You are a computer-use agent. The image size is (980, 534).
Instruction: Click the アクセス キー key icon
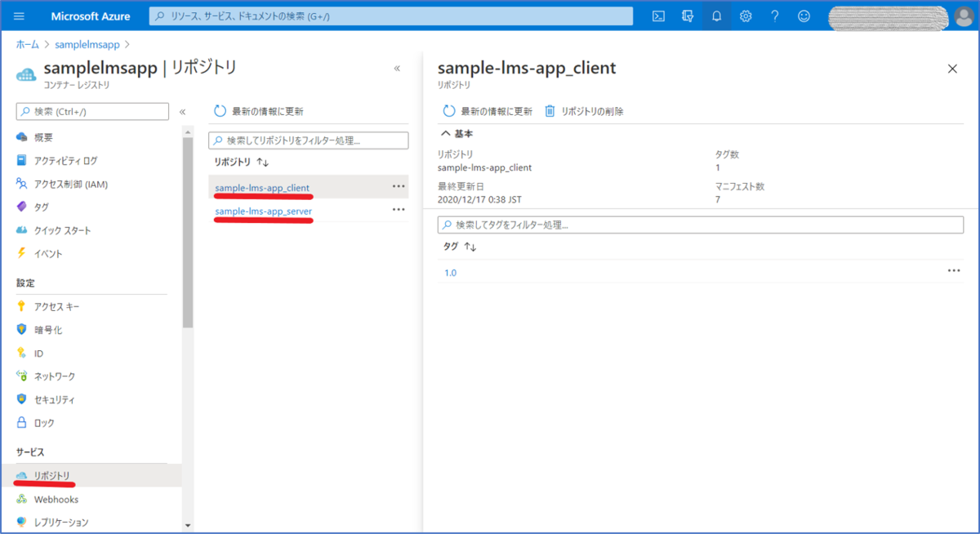coord(22,306)
